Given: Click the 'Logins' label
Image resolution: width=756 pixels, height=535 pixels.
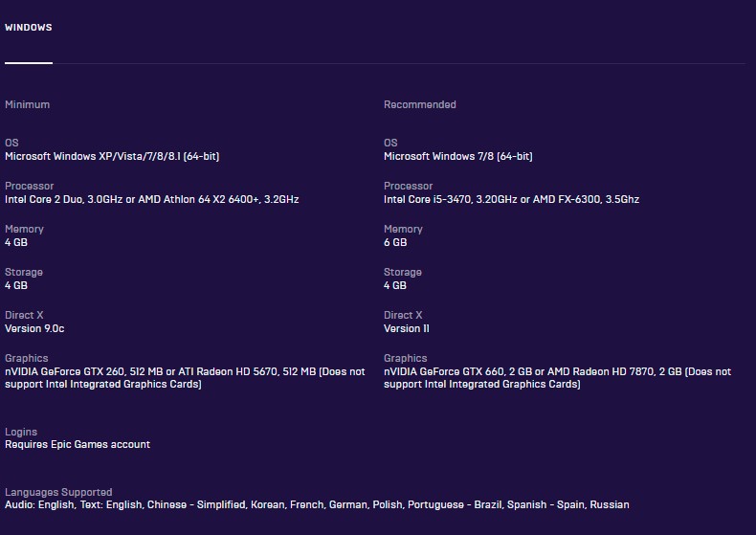Looking at the screenshot, I should [21, 432].
